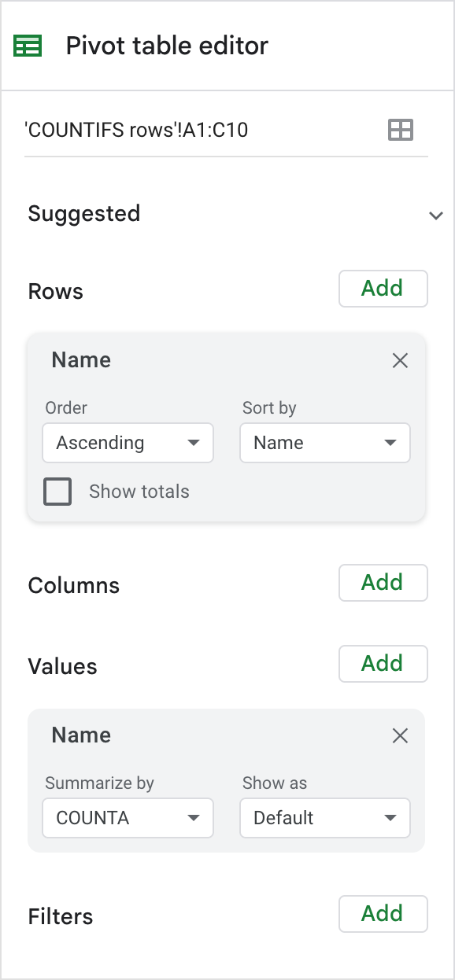This screenshot has width=455, height=980.
Task: Toggle Show totals for the Name row group
Action: [x=57, y=491]
